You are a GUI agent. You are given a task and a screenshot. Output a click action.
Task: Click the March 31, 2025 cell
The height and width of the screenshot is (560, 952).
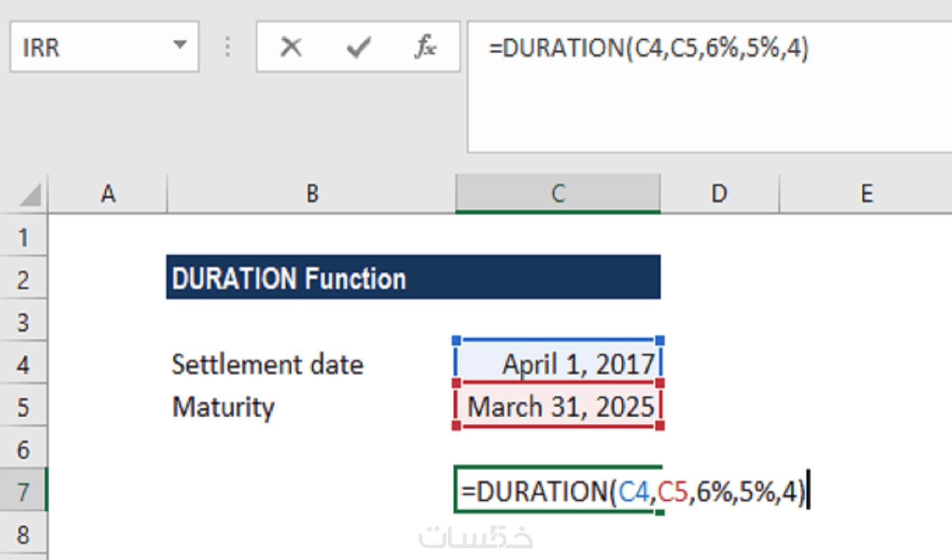pos(558,407)
